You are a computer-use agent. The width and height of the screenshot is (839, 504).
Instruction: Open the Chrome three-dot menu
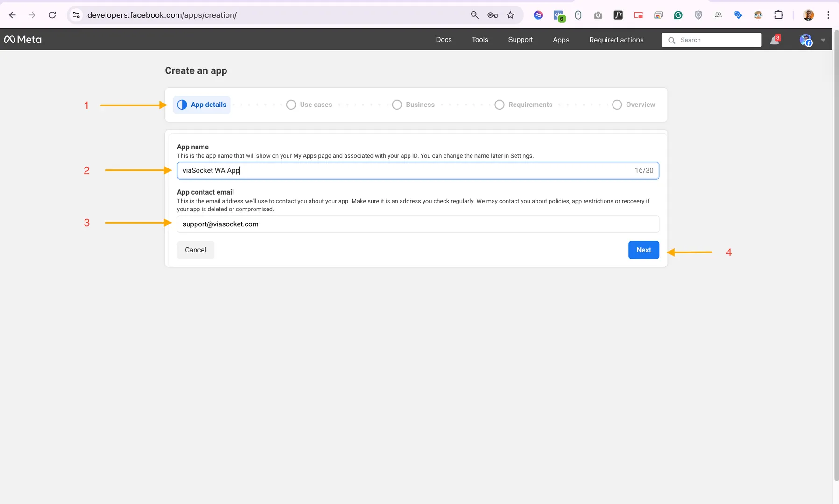(x=828, y=15)
